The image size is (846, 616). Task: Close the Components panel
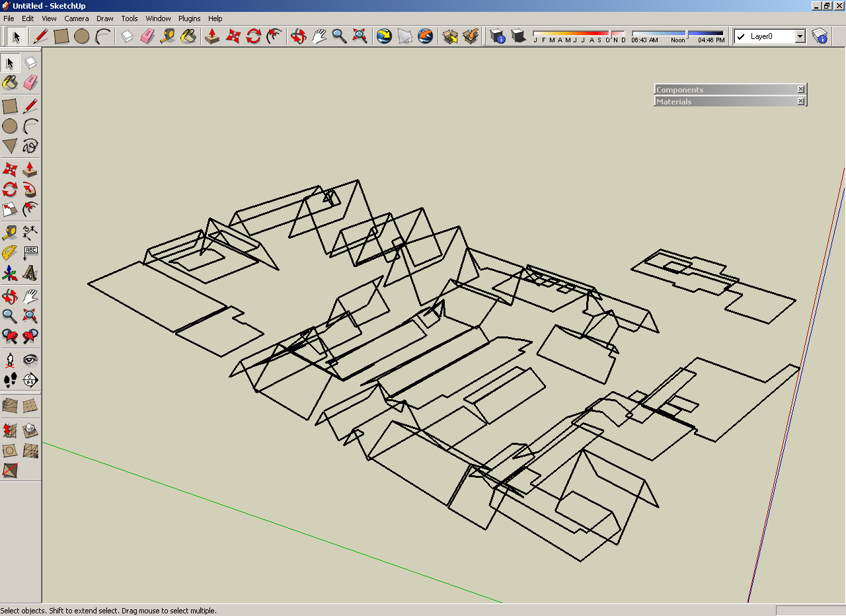[x=800, y=89]
